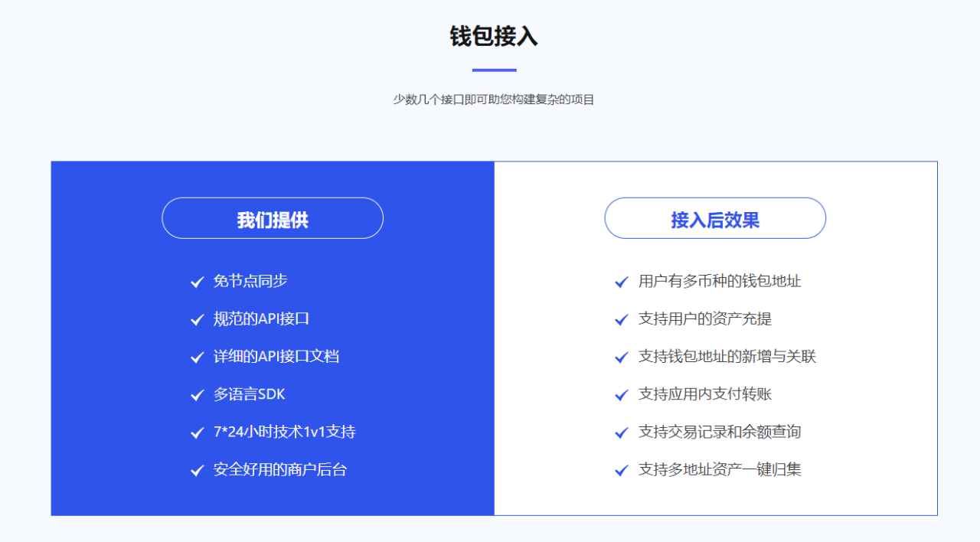Click the checkmark beside 7*24小时技术1v1支持
The image size is (980, 542).
[x=197, y=433]
